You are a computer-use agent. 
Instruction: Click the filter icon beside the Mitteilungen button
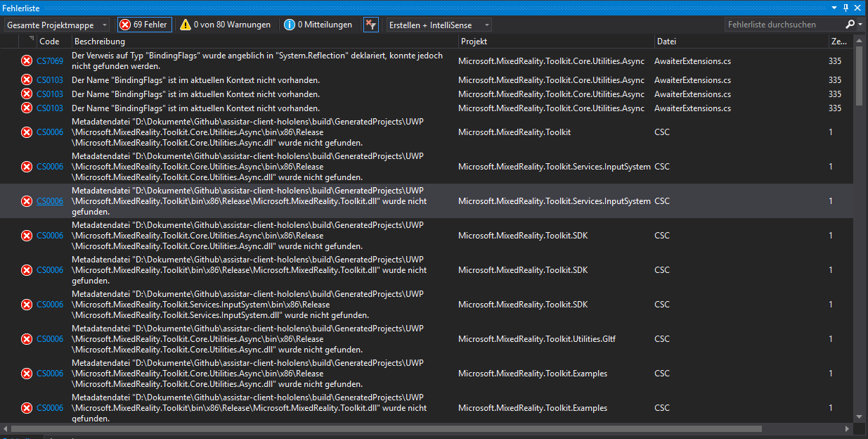[370, 24]
